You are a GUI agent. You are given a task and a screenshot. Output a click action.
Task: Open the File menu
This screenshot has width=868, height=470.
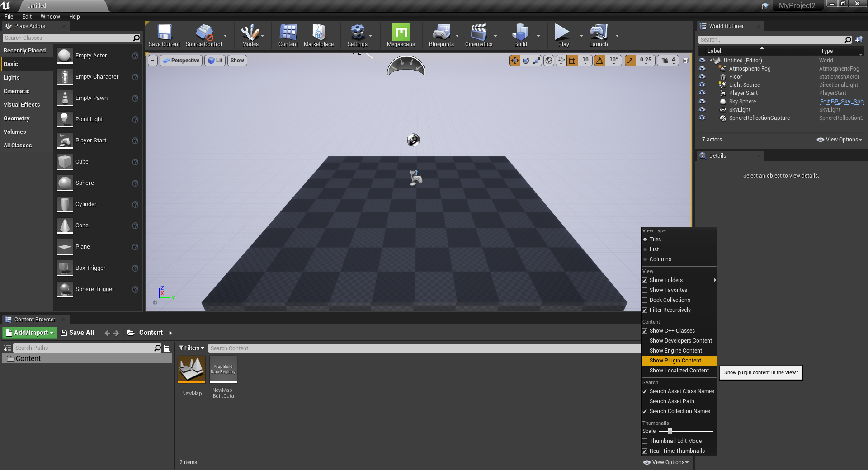coord(9,17)
